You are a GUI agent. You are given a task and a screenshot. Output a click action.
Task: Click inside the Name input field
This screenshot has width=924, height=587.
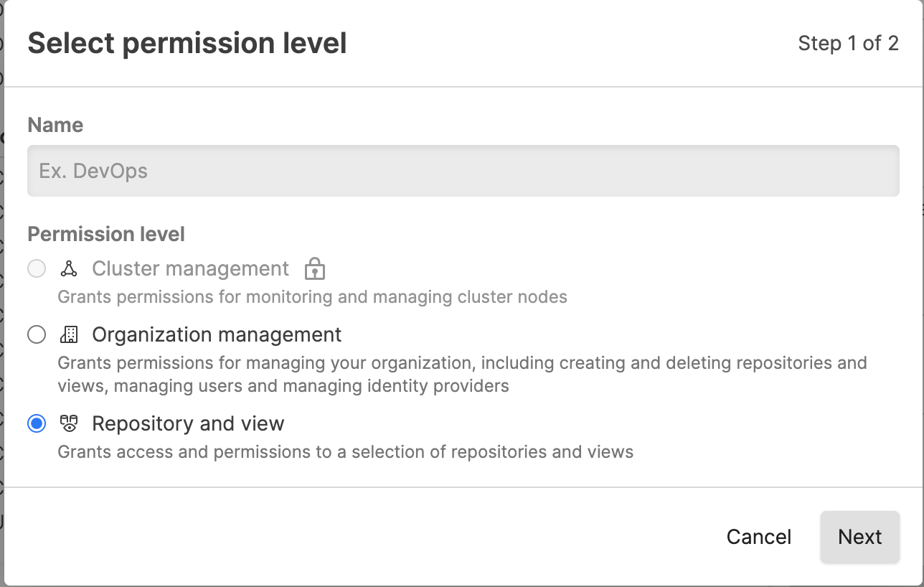pos(463,170)
